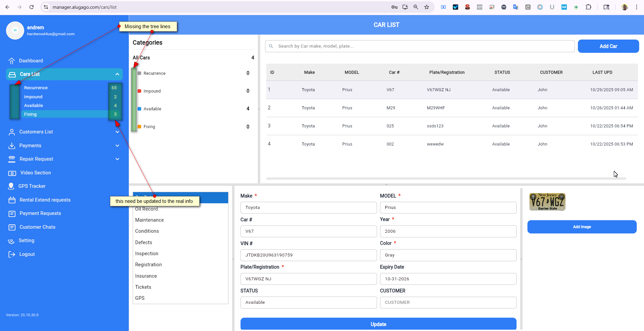Click the Rental Extend requests calendar icon

[x=12, y=200]
